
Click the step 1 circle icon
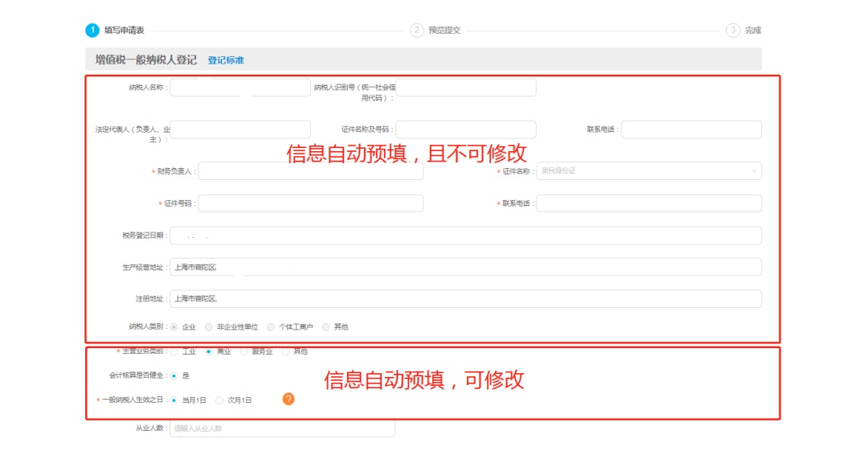click(92, 31)
